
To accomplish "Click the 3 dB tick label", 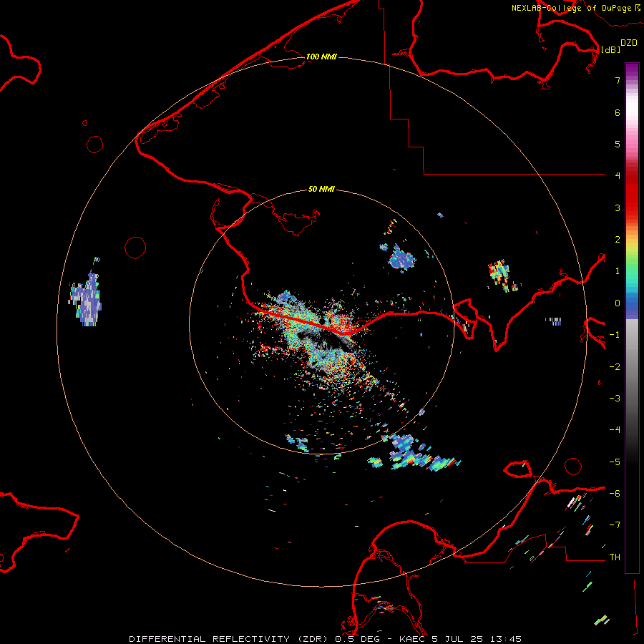I will 618,208.
